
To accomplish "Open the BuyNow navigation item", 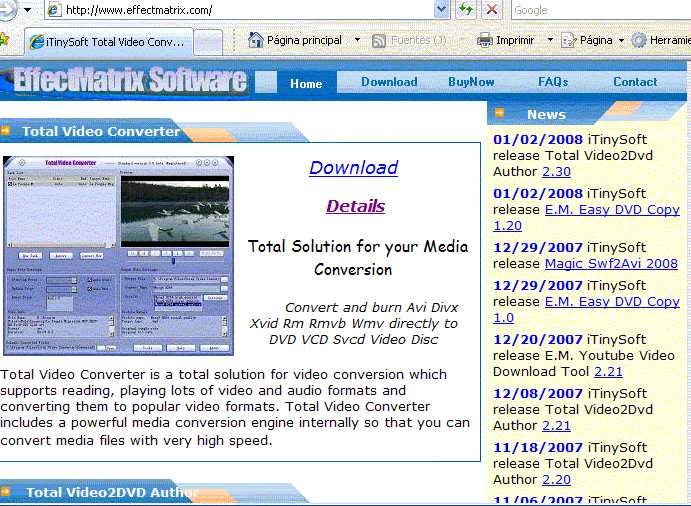I will click(471, 82).
